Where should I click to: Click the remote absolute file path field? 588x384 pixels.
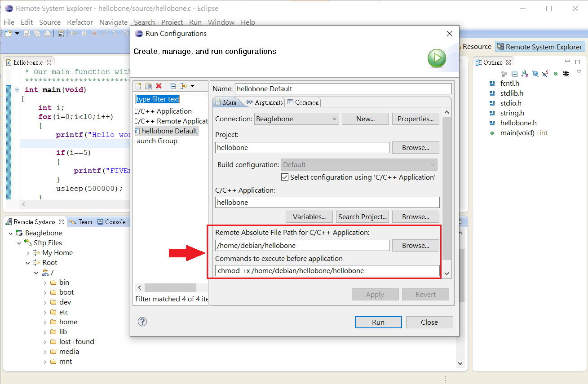[302, 245]
